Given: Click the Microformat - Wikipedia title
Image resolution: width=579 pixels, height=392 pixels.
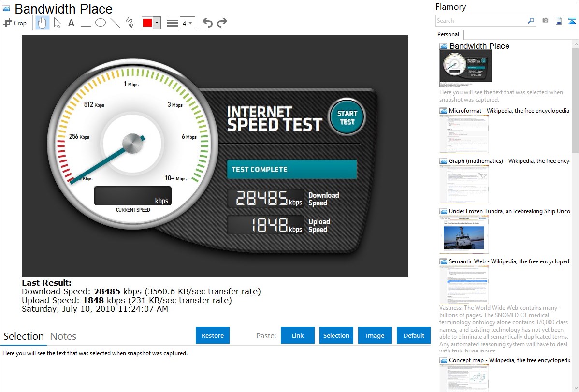Looking at the screenshot, I should (509, 111).
